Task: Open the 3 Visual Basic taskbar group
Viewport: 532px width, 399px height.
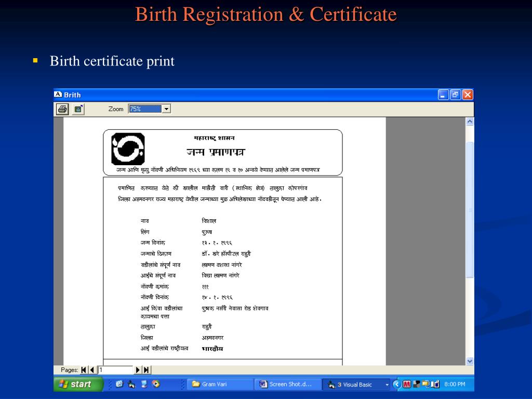Action: [x=355, y=384]
